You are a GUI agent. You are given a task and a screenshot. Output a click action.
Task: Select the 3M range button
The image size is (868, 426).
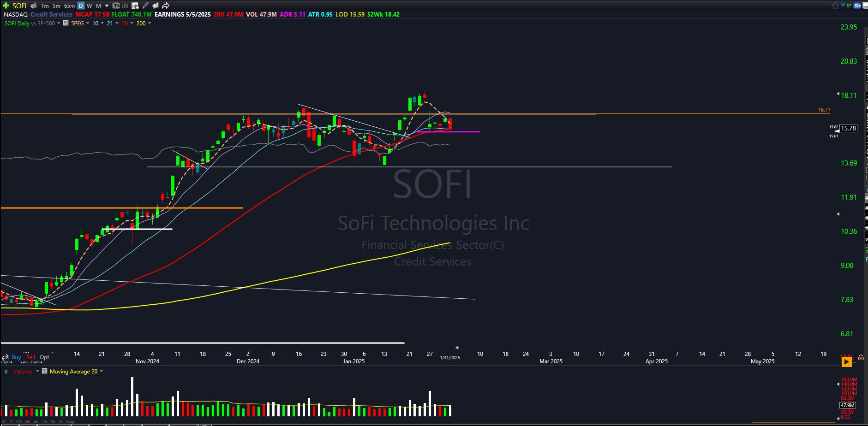[x=36, y=422]
